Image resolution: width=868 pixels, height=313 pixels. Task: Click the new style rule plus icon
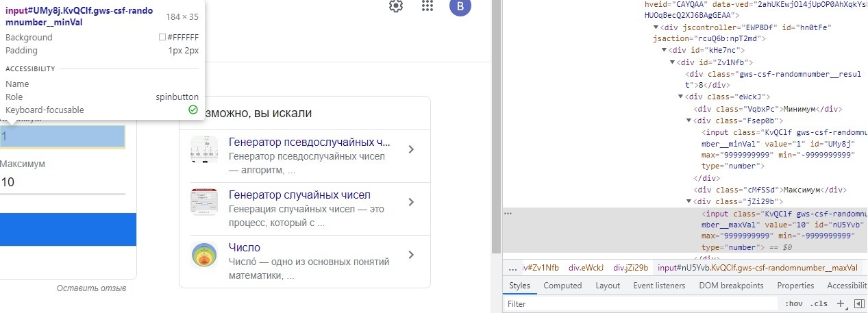[x=840, y=303]
